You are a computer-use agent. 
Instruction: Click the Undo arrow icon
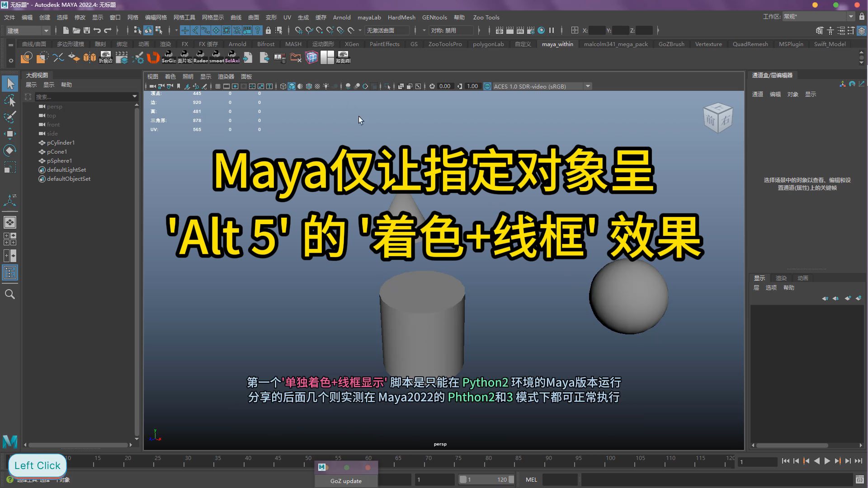pyautogui.click(x=97, y=30)
